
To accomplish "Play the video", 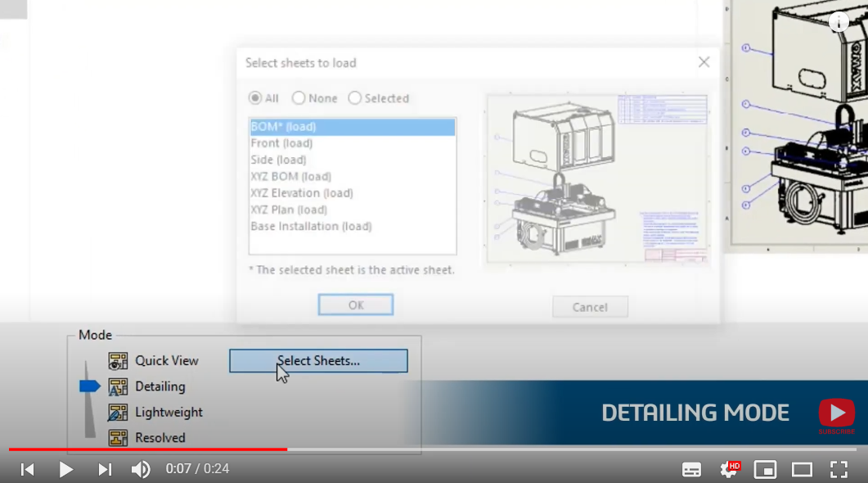I will (x=65, y=469).
